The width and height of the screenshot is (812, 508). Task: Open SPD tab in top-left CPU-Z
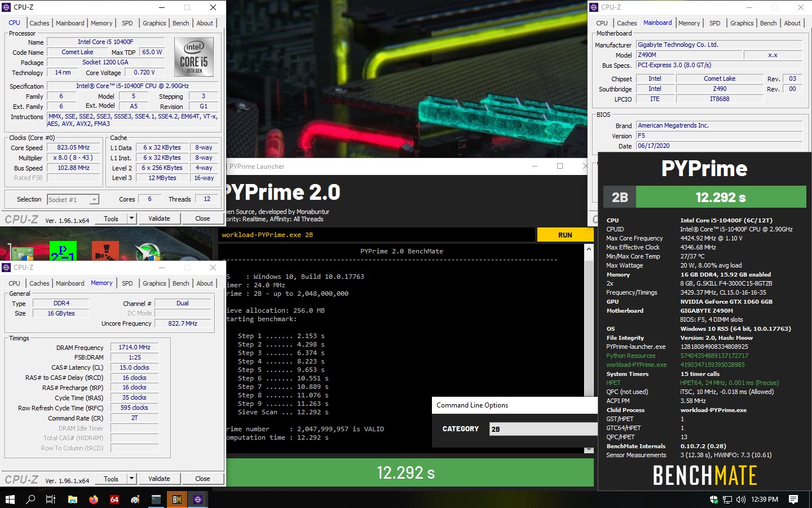[x=127, y=23]
